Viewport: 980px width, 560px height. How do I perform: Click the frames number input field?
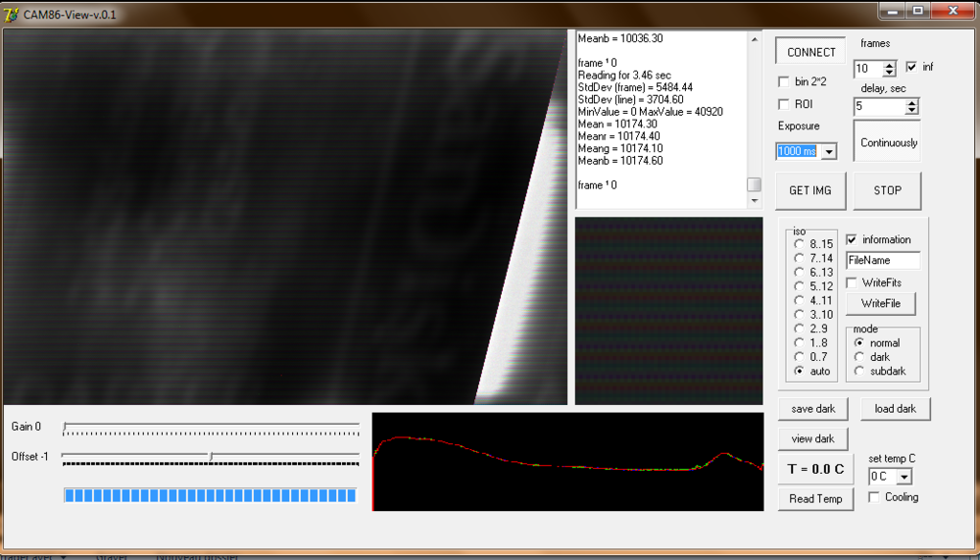click(x=868, y=69)
